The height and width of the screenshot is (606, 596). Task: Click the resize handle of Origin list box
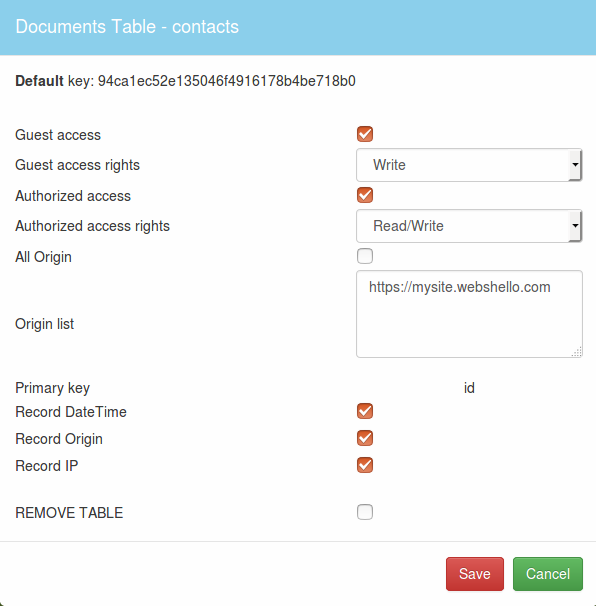click(x=577, y=352)
